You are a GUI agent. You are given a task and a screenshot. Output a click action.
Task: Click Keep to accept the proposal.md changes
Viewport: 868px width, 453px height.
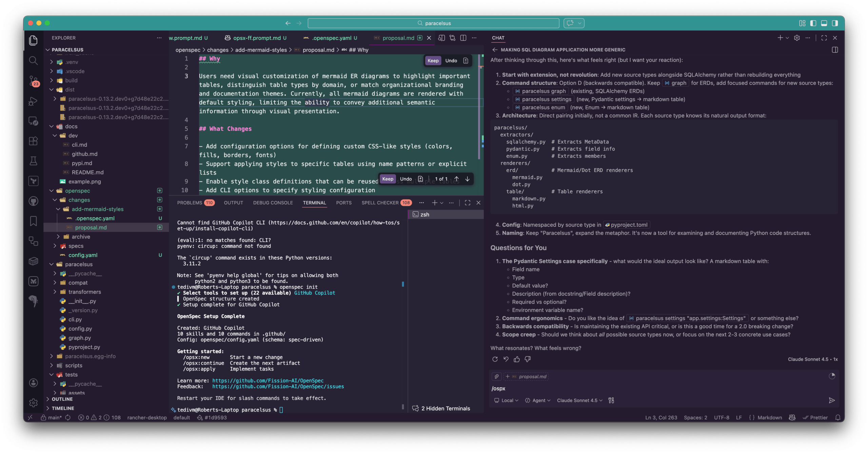click(433, 60)
